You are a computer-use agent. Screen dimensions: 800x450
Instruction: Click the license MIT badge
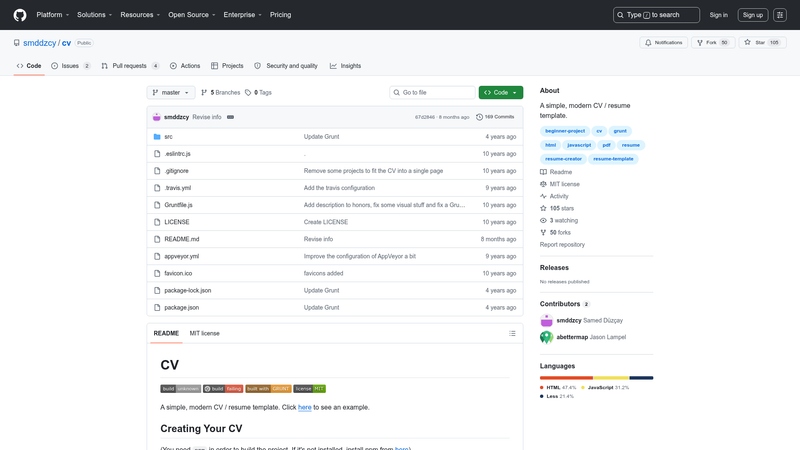309,389
